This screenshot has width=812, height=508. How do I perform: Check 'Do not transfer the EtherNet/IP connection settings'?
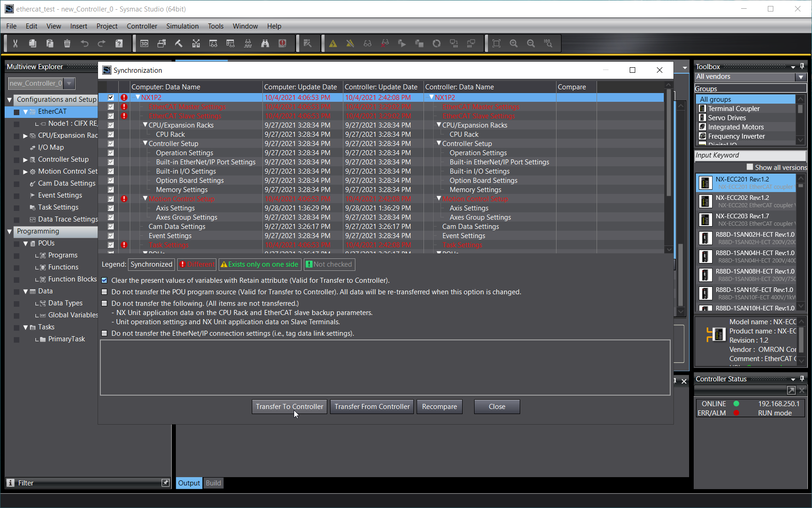[x=104, y=333]
